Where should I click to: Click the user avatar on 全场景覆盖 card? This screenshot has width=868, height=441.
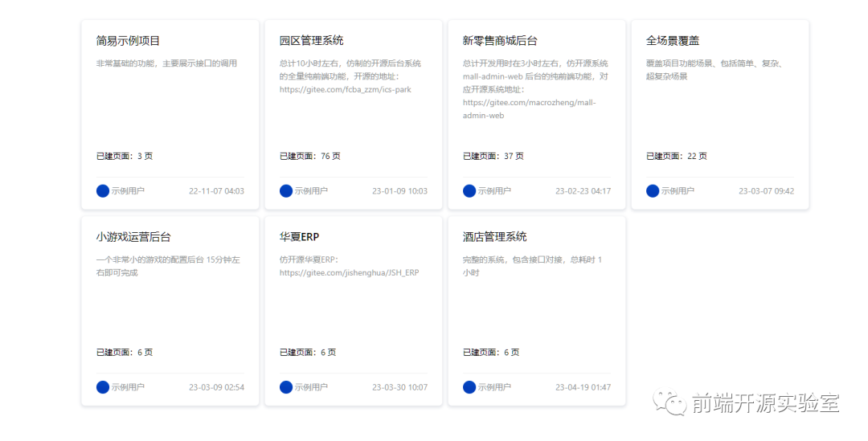point(652,191)
